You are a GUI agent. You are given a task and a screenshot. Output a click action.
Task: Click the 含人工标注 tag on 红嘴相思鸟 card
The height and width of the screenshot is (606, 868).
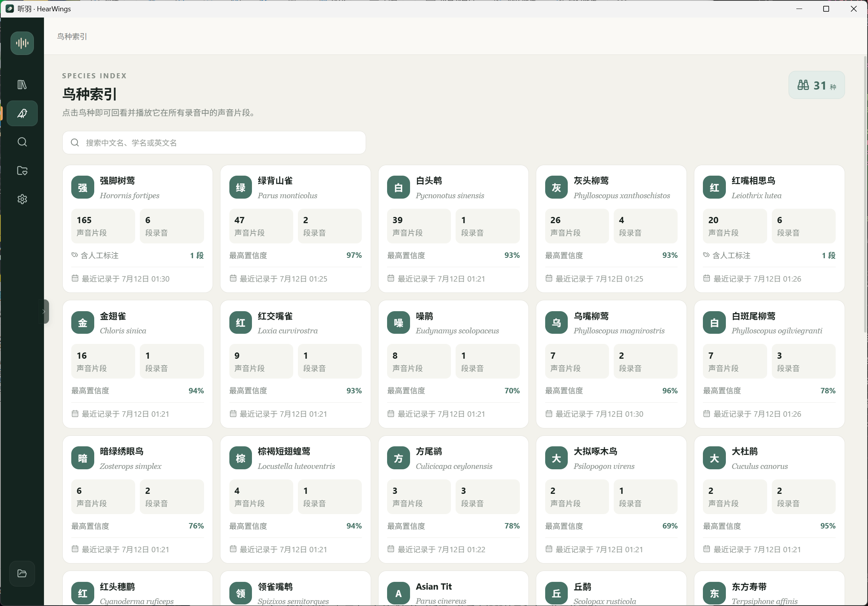[x=727, y=255]
